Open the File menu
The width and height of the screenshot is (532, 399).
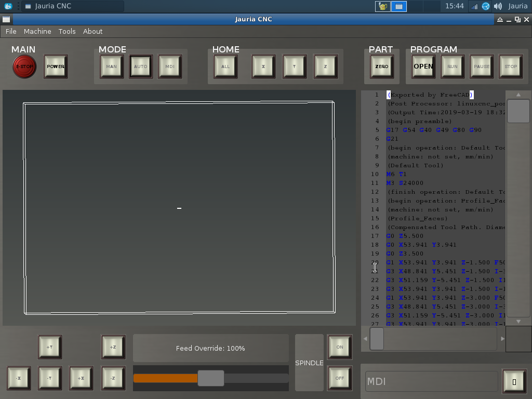pyautogui.click(x=11, y=31)
